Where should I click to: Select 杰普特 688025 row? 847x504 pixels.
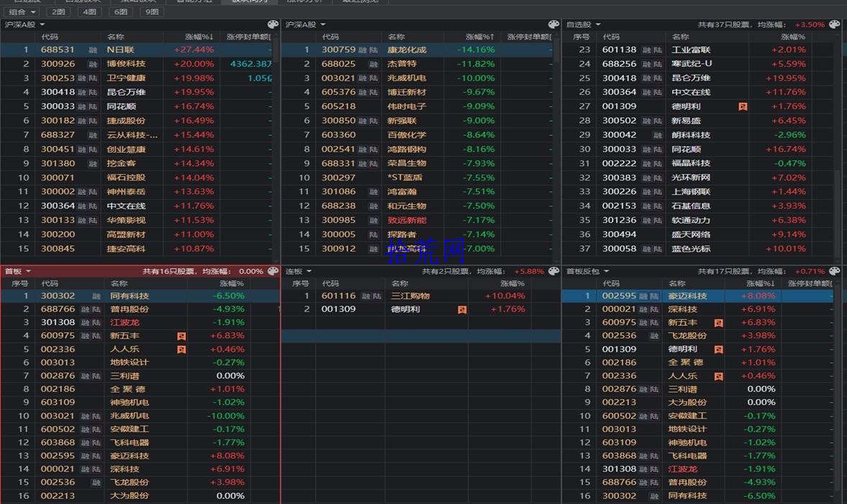pos(417,64)
